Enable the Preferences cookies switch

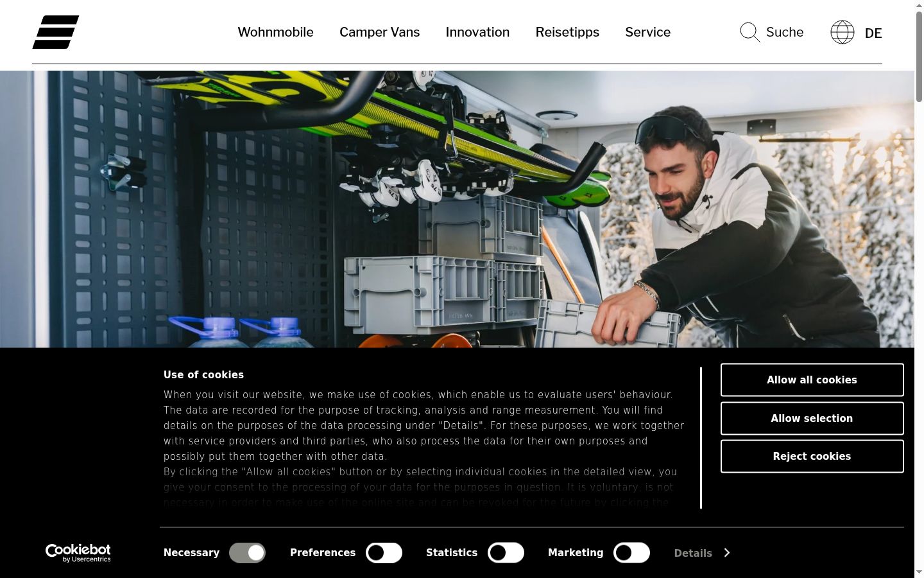point(384,553)
